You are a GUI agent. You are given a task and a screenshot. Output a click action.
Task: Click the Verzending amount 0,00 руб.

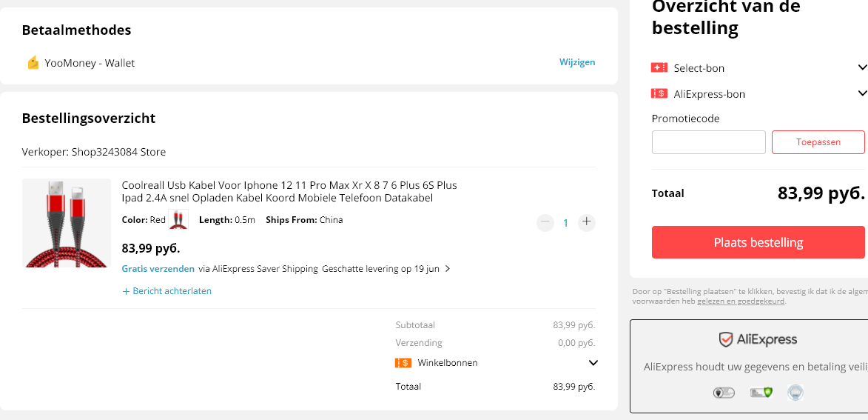[576, 343]
